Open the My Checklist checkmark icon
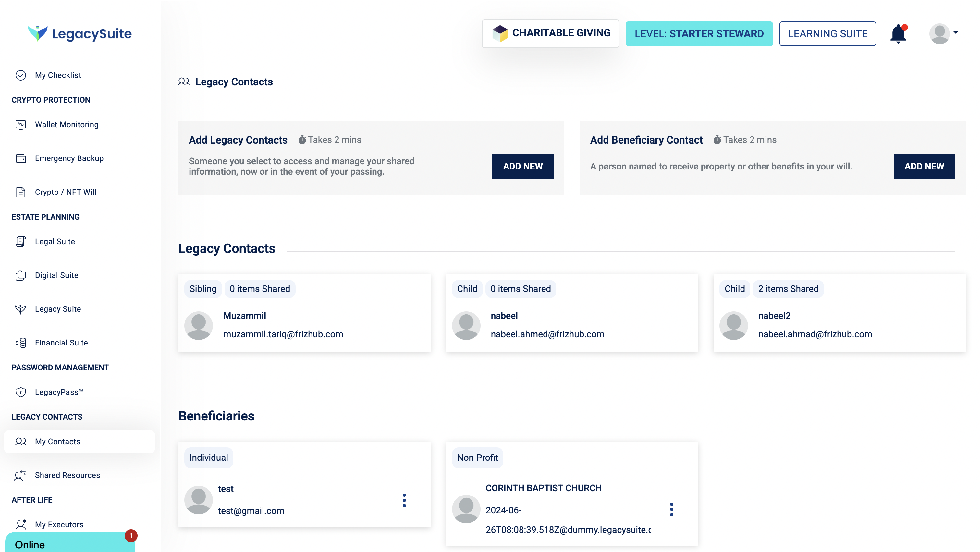The height and width of the screenshot is (552, 980). coord(20,75)
